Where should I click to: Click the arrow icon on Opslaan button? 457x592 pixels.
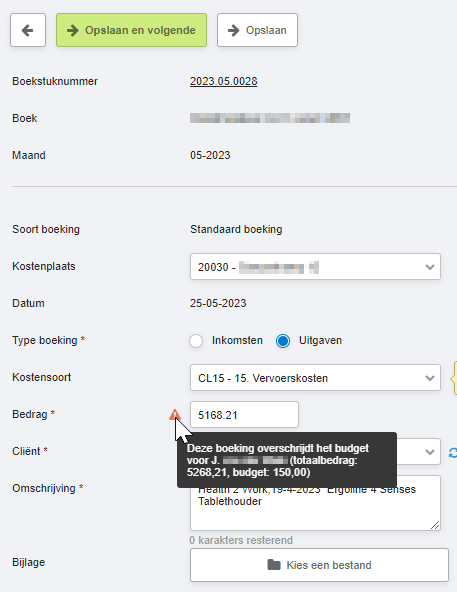[234, 30]
